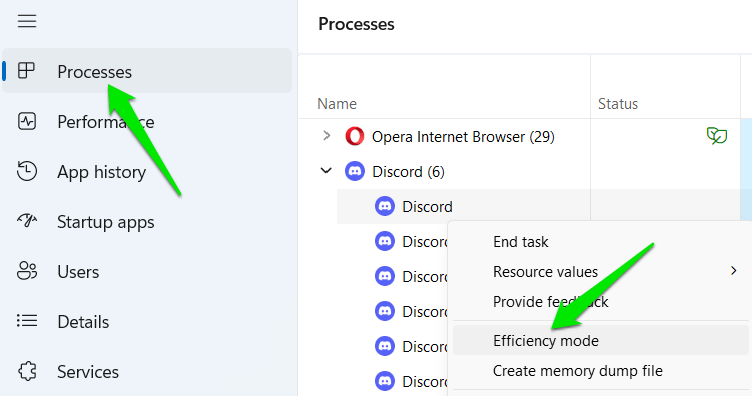Select the Processes sidebar icon

(26, 71)
